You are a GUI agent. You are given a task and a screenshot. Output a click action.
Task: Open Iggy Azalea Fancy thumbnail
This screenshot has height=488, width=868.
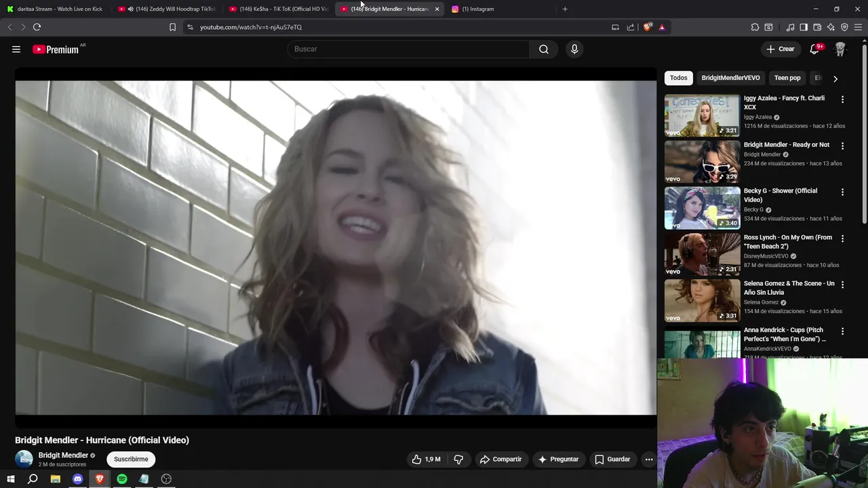(x=702, y=115)
